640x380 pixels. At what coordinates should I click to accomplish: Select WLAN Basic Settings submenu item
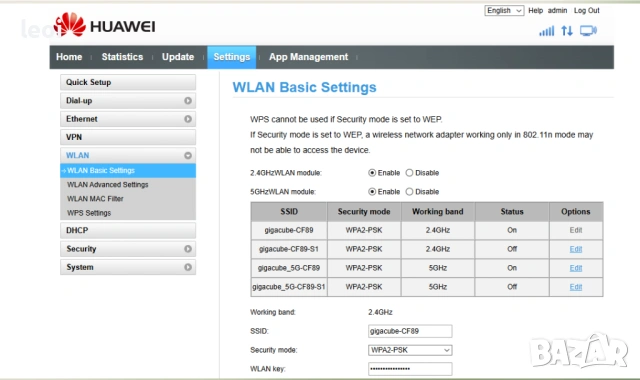[x=128, y=170]
